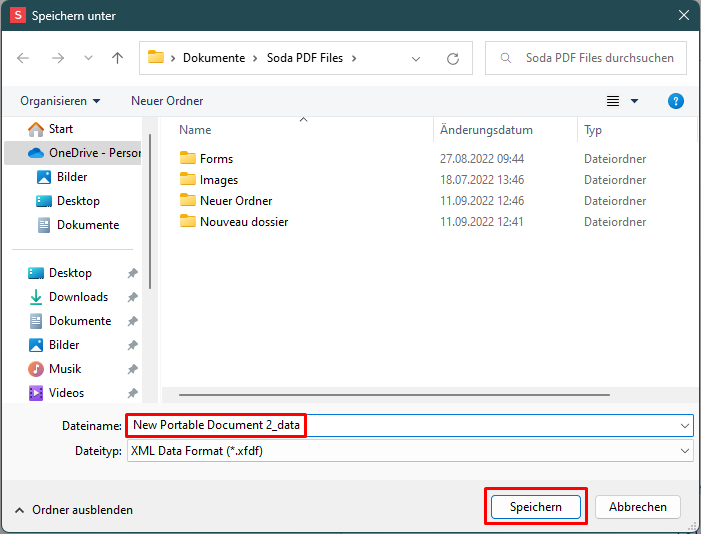Click date 18.07.2022 13:46
Viewport: 701px width, 534px height.
[482, 180]
